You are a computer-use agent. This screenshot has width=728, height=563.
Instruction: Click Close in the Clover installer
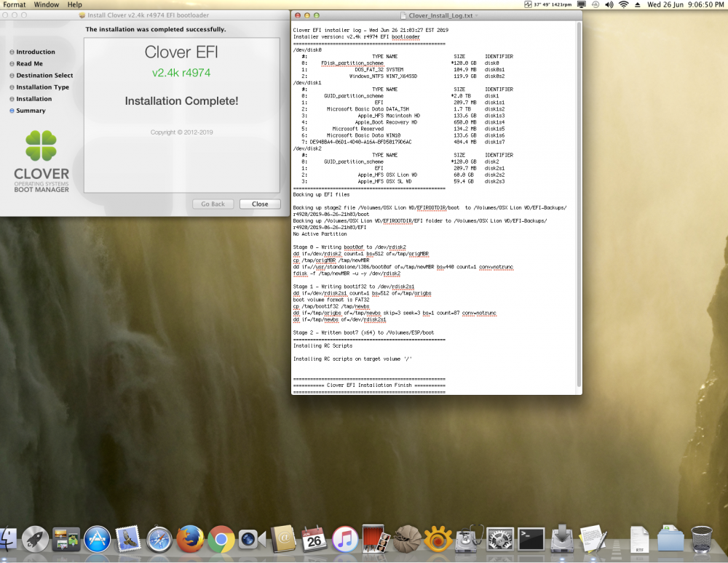click(260, 204)
